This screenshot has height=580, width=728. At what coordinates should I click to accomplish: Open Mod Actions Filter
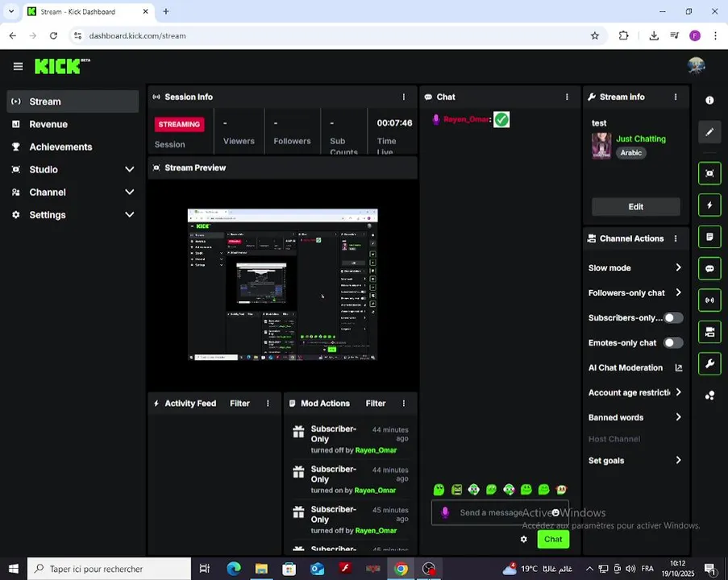coord(375,404)
